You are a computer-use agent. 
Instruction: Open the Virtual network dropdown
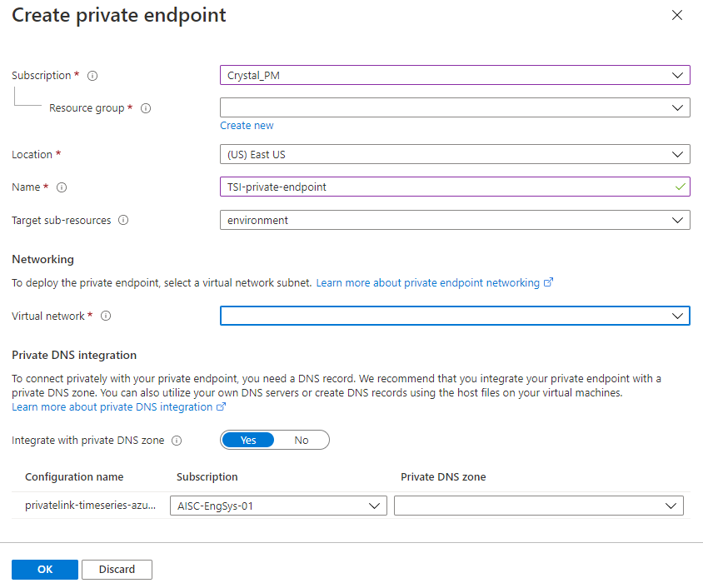click(455, 316)
